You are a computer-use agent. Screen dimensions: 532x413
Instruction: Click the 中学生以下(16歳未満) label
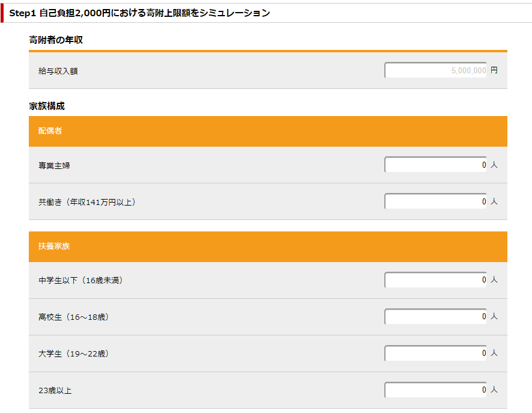coord(80,280)
